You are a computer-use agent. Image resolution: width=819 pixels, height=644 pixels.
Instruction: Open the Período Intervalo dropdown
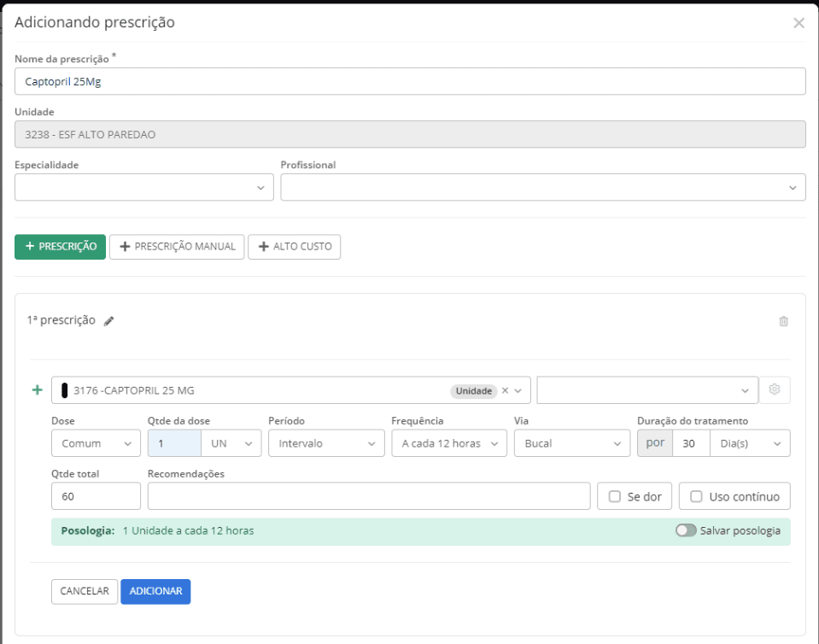tap(325, 443)
